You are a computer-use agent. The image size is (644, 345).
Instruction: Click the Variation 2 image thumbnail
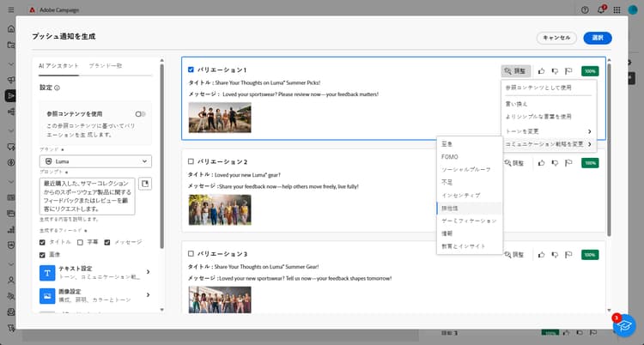coord(220,209)
